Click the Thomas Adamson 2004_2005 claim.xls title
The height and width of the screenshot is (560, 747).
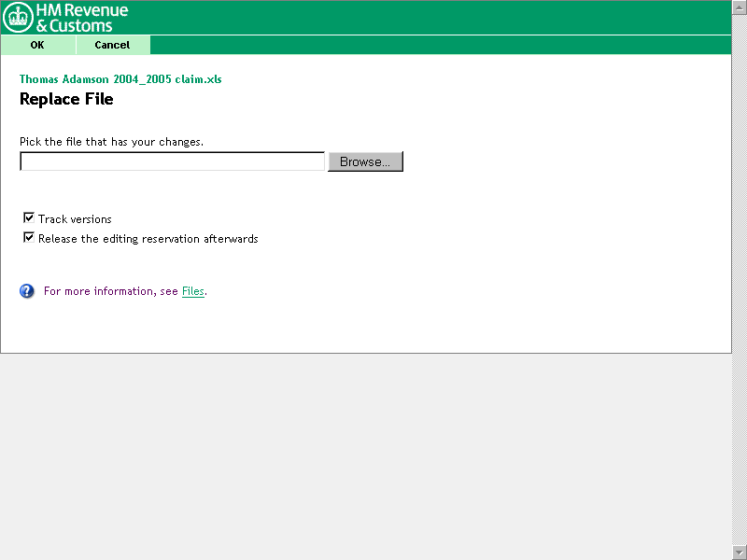coord(120,79)
